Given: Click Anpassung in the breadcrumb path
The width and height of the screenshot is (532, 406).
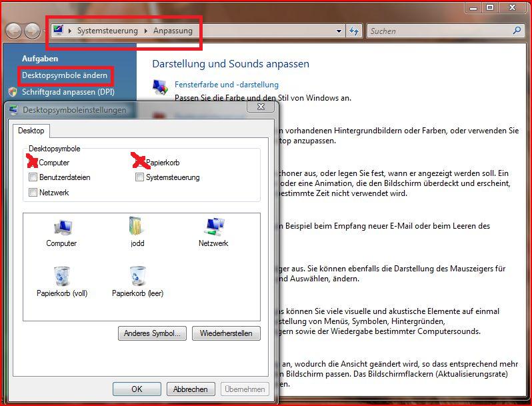Looking at the screenshot, I should click(x=173, y=31).
